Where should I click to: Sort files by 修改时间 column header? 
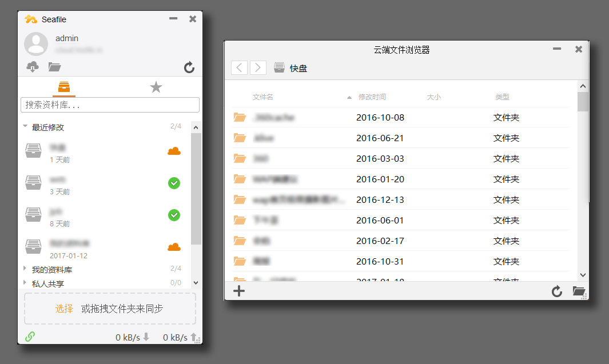[x=372, y=97]
